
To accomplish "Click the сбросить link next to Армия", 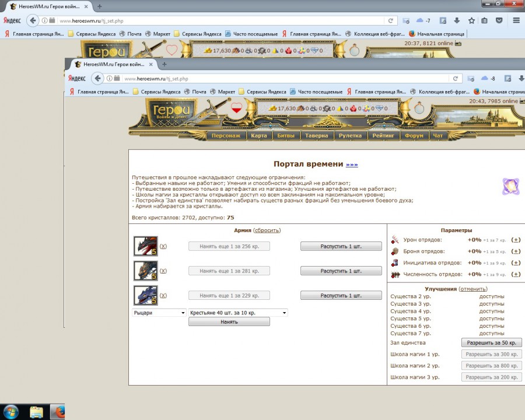I will pyautogui.click(x=267, y=230).
